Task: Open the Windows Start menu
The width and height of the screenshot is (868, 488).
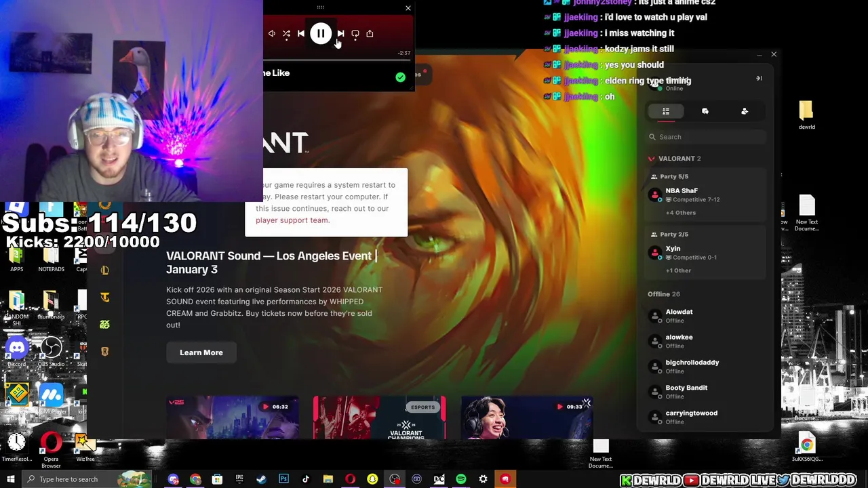Action: (x=10, y=479)
